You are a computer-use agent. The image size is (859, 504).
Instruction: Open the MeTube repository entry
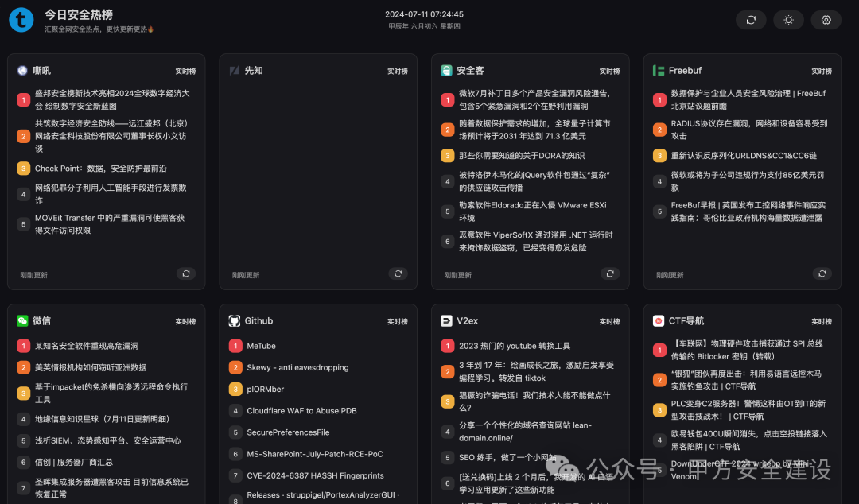click(262, 346)
